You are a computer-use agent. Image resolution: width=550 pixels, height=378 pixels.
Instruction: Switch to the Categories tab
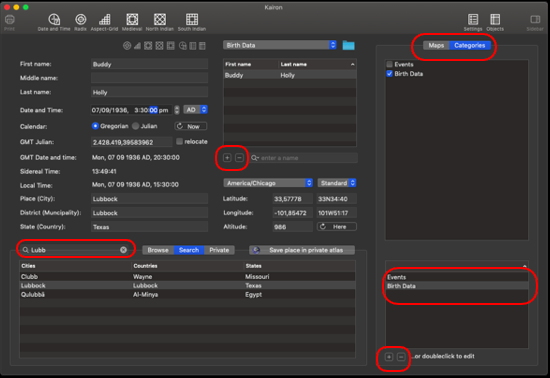pos(469,45)
